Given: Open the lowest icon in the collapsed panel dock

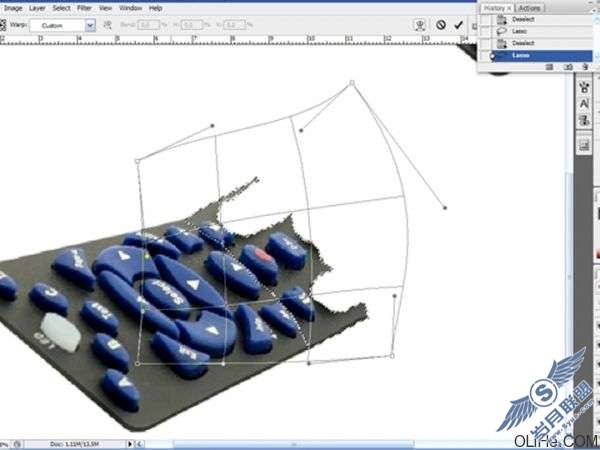Looking at the screenshot, I should coord(584,145).
